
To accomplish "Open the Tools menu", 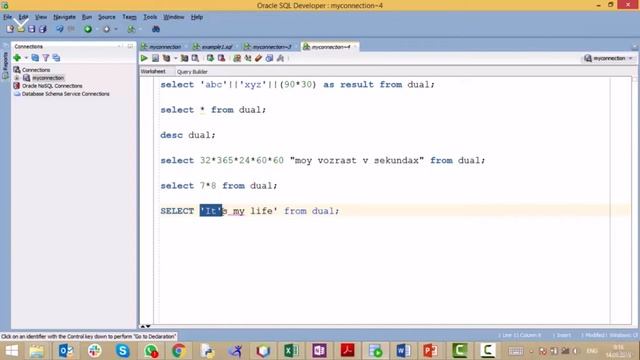I will pyautogui.click(x=150, y=17).
